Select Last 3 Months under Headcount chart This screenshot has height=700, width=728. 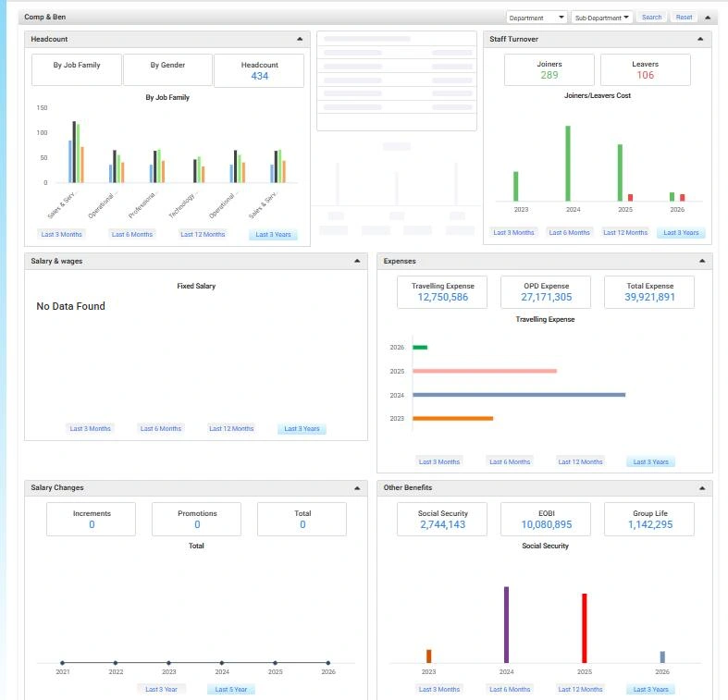[61, 235]
